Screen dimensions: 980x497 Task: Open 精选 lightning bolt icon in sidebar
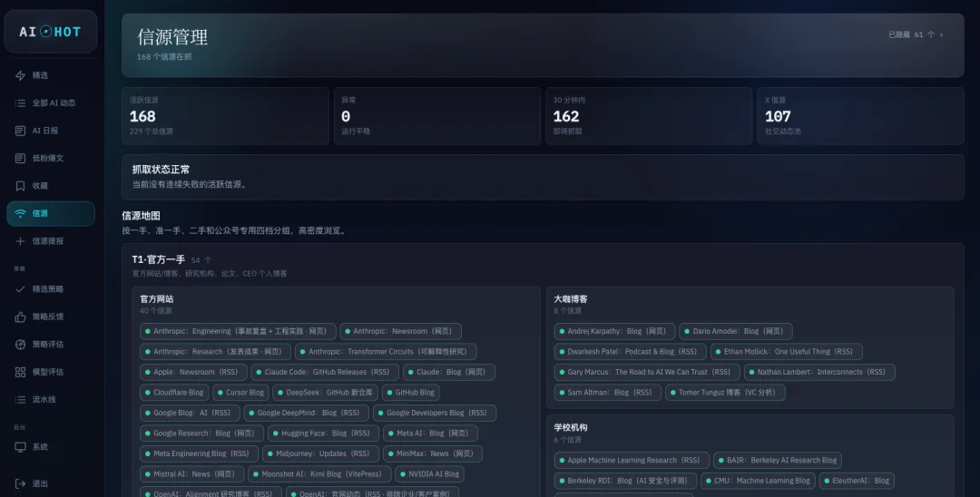tap(20, 75)
